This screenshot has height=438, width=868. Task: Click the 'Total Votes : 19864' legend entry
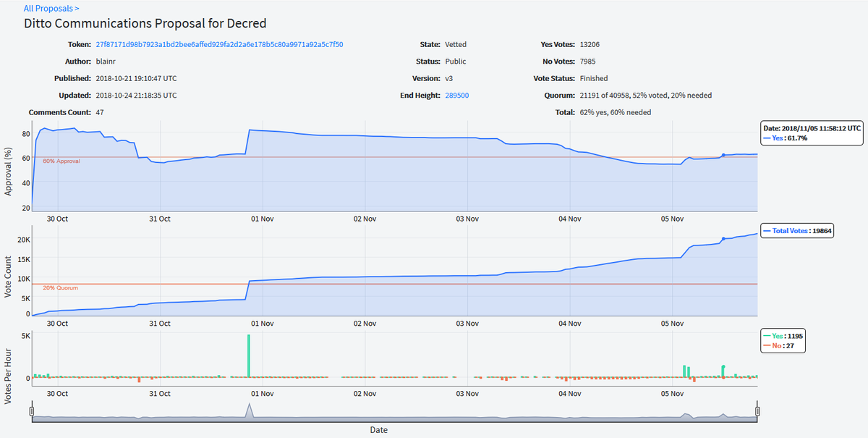(798, 232)
